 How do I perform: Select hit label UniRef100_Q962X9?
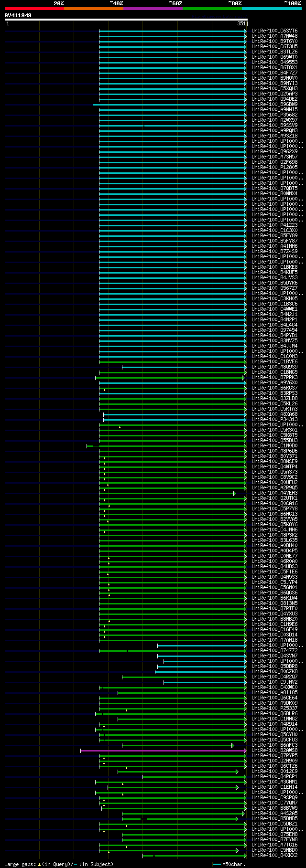[x=274, y=152]
